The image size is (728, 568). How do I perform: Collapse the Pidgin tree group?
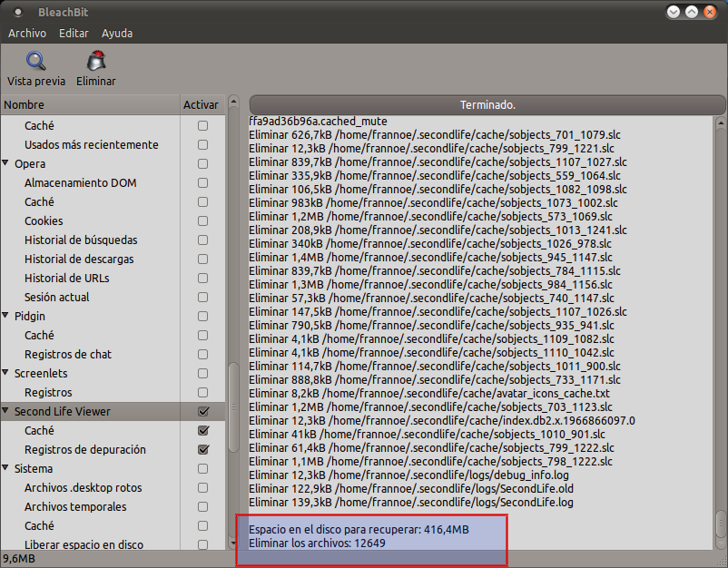5,316
